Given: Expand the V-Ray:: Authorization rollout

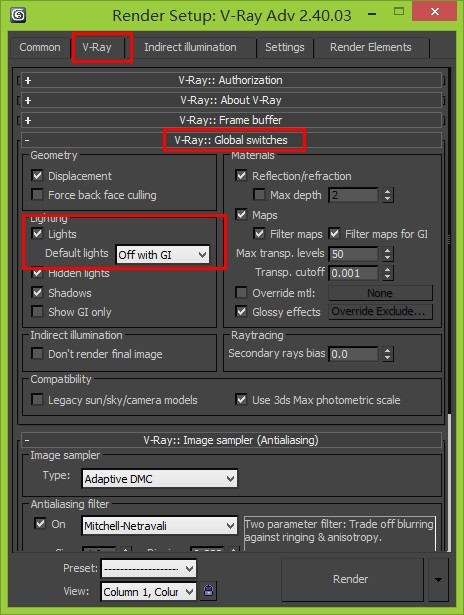Looking at the screenshot, I should [x=231, y=80].
